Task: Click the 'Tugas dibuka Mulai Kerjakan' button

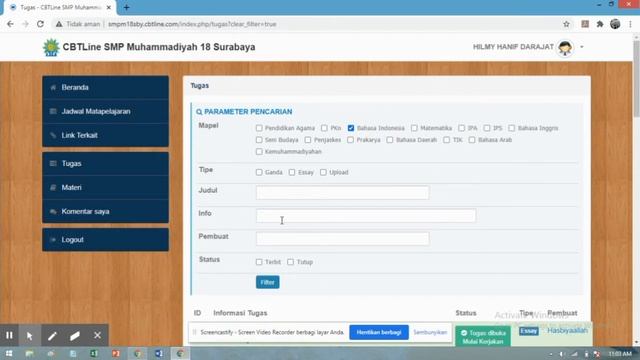Action: (x=483, y=337)
